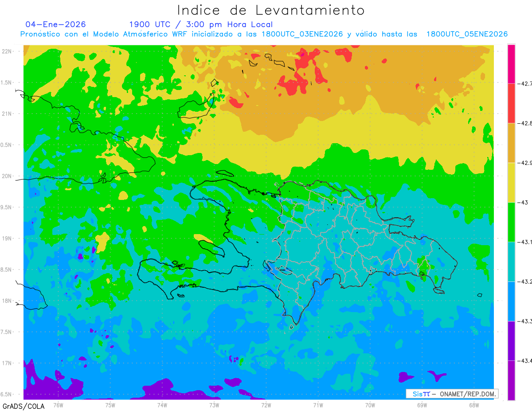This screenshot has width=532, height=411.
Task: Click the colorbar value "-42.7"
Action: (x=524, y=83)
